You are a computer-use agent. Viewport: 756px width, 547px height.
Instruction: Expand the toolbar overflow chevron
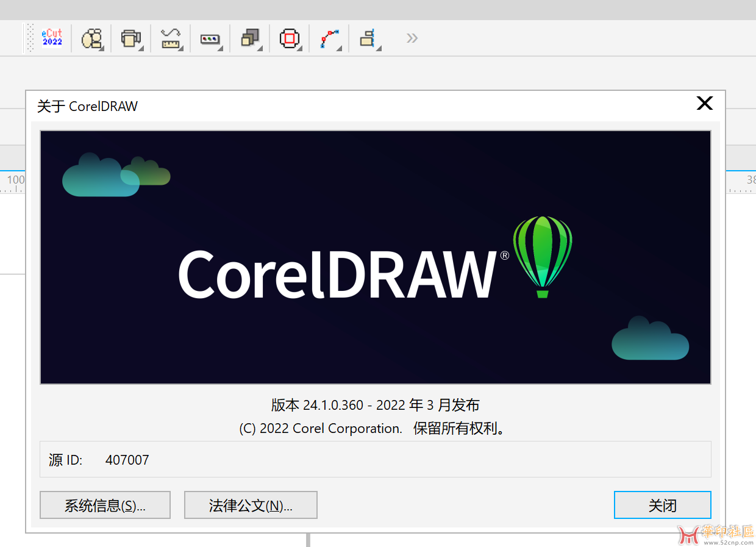[412, 38]
